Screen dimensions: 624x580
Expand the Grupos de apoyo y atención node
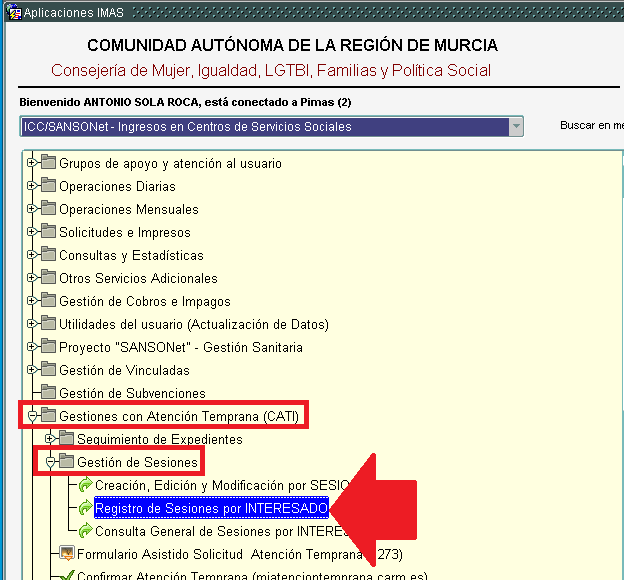32,163
